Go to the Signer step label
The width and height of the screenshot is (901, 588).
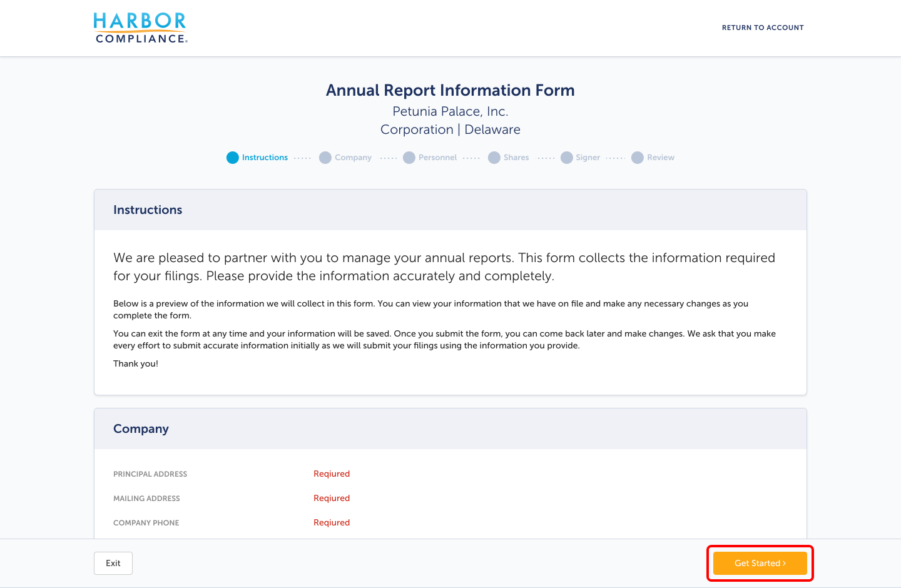click(x=588, y=158)
